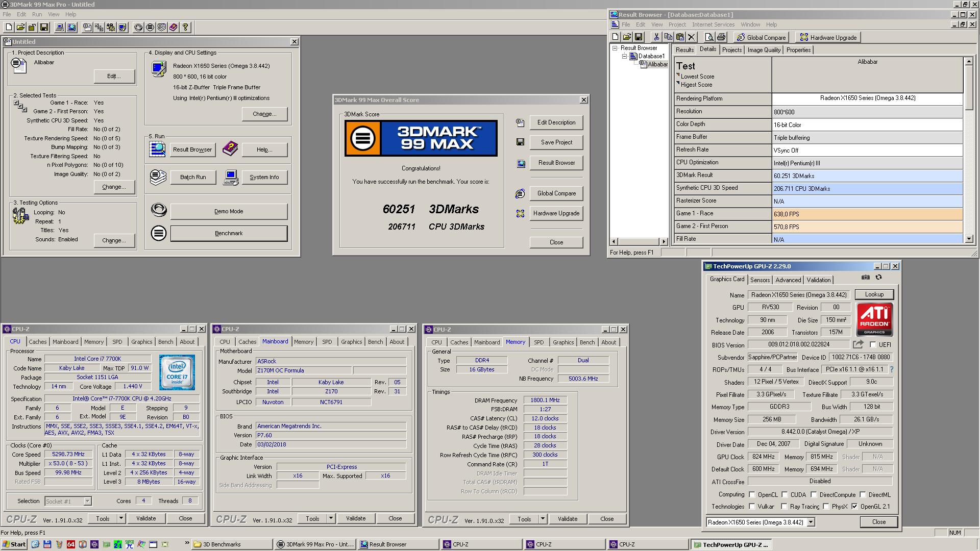Click the up arrow of the details scrollbar
The image size is (980, 551).
click(x=969, y=61)
